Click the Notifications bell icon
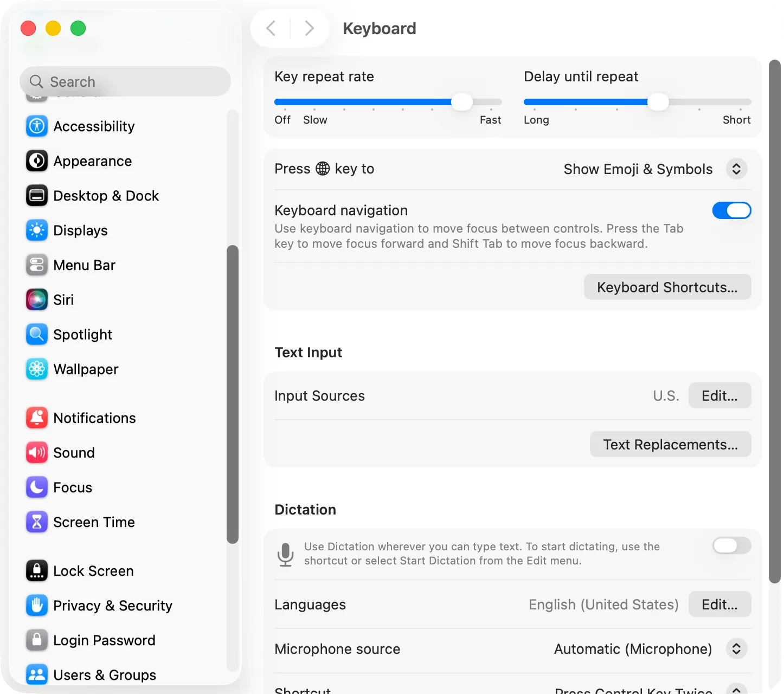Image resolution: width=784 pixels, height=694 pixels. [37, 418]
